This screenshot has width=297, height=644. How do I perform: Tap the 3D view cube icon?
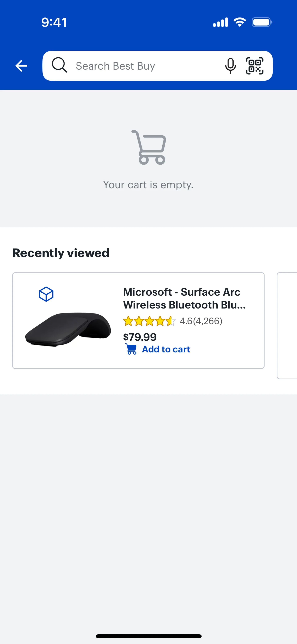coord(46,294)
